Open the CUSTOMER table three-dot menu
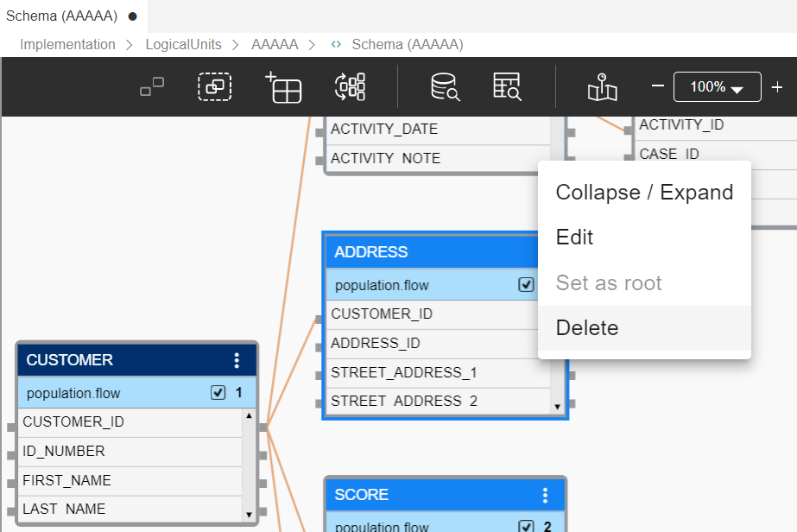797x532 pixels. (x=237, y=360)
